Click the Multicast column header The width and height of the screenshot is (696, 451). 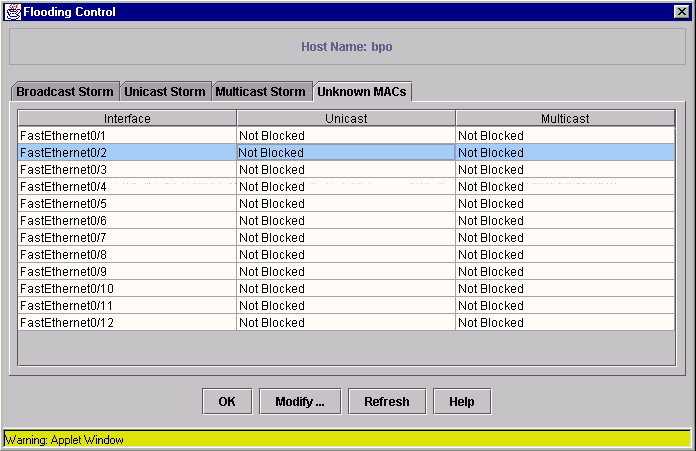(565, 119)
